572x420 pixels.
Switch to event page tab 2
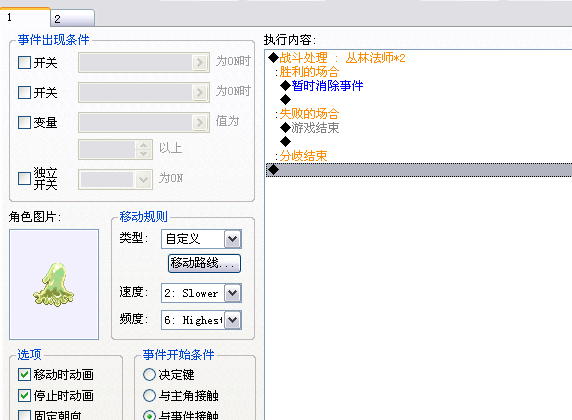point(73,18)
